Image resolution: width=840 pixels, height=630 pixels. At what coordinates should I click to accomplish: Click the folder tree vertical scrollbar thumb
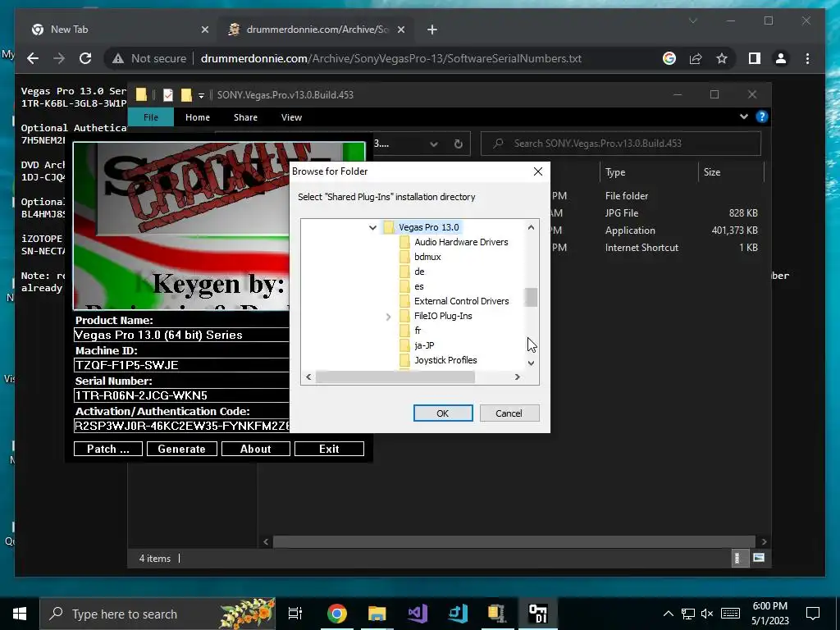(x=531, y=297)
